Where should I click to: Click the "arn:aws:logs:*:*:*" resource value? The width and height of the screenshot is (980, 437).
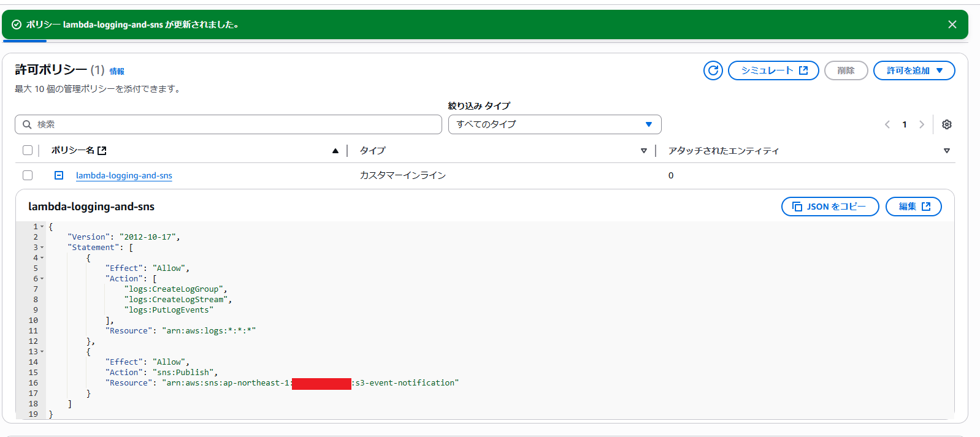pos(209,331)
